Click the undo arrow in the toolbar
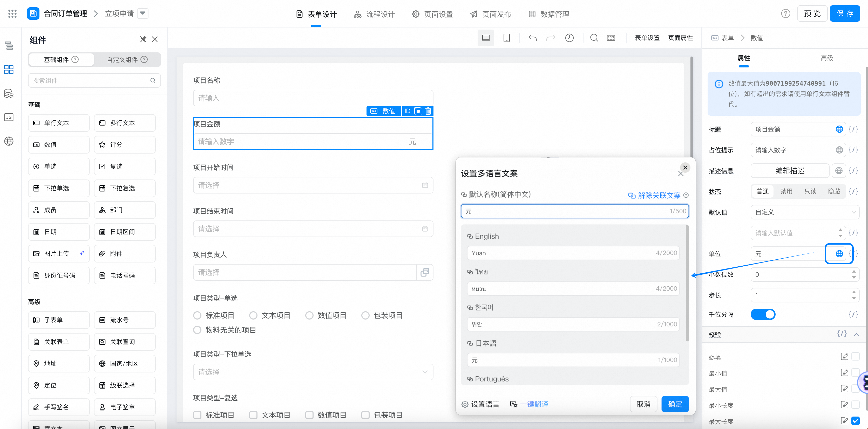The image size is (868, 429). (532, 38)
